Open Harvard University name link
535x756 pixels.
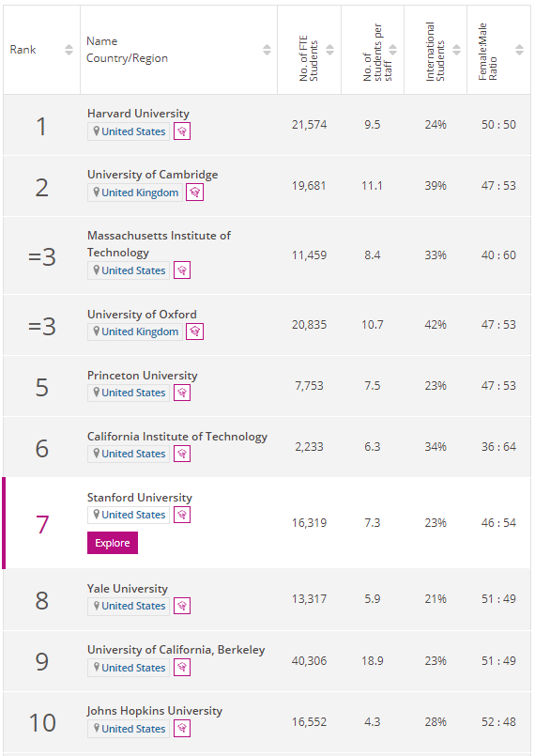138,114
